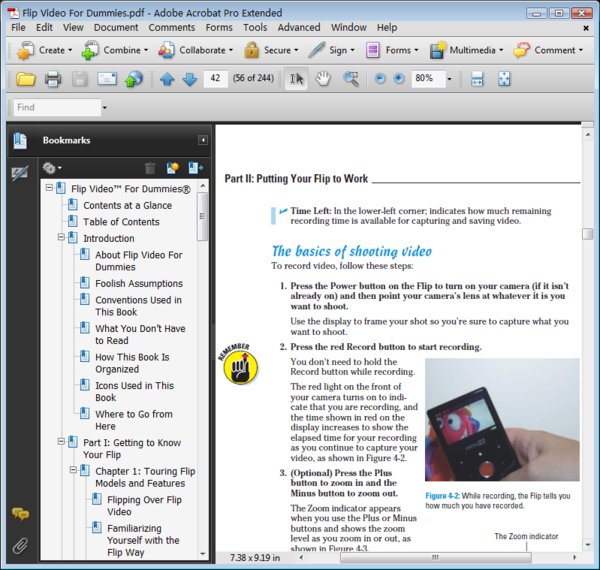The height and width of the screenshot is (570, 600).
Task: Open the Find options dropdown arrow
Action: (x=104, y=108)
